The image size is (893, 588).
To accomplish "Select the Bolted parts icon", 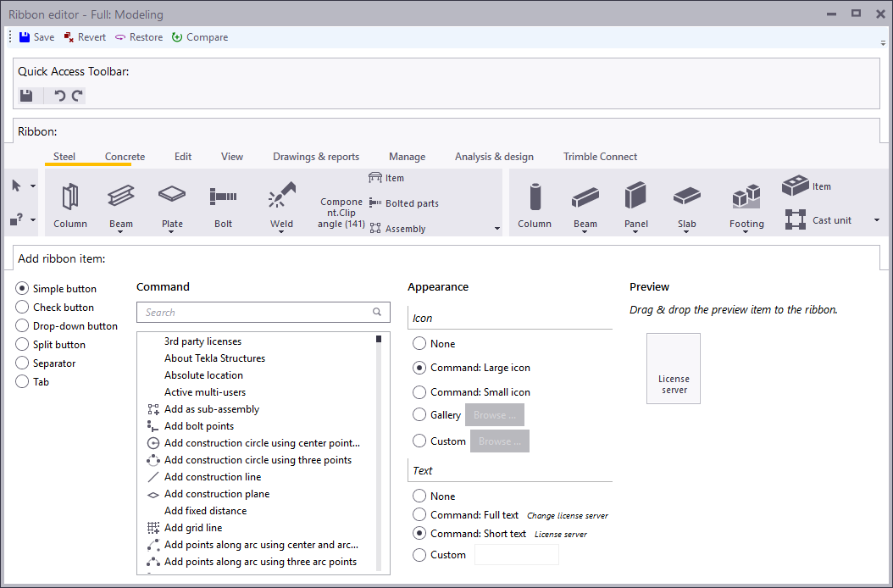I will pos(374,203).
